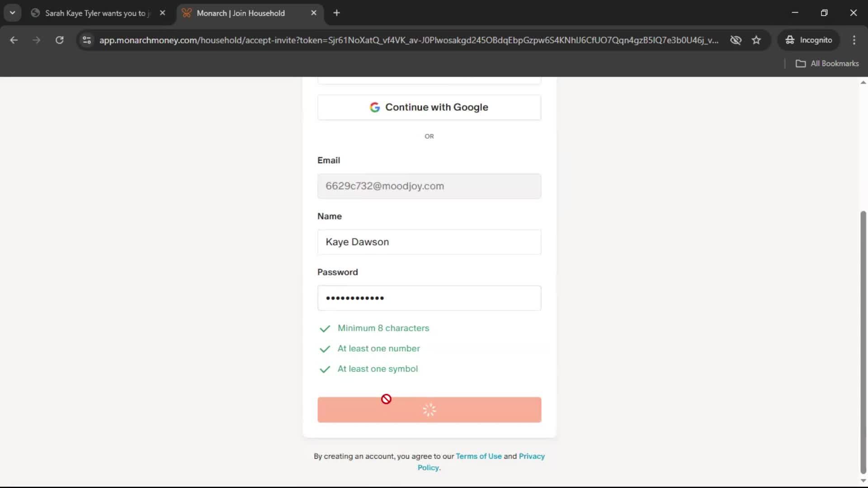Click the Incognito indicator button
This screenshot has height=488, width=868.
(809, 40)
